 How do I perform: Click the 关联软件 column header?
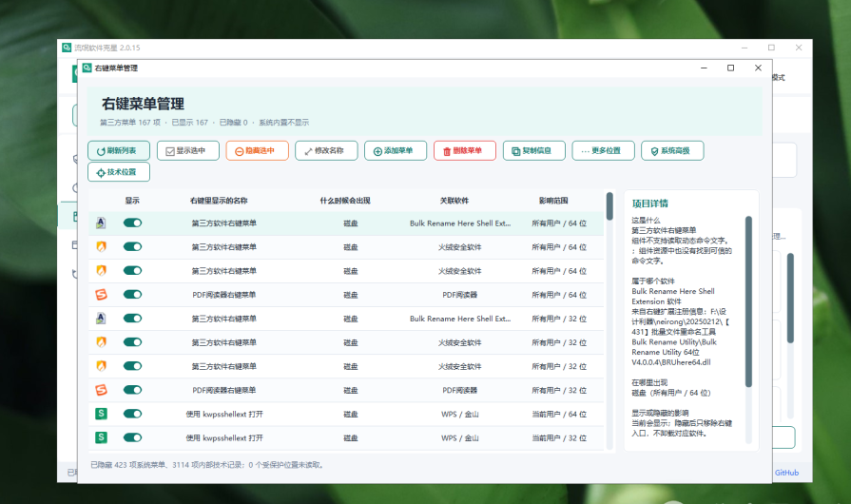click(x=455, y=201)
